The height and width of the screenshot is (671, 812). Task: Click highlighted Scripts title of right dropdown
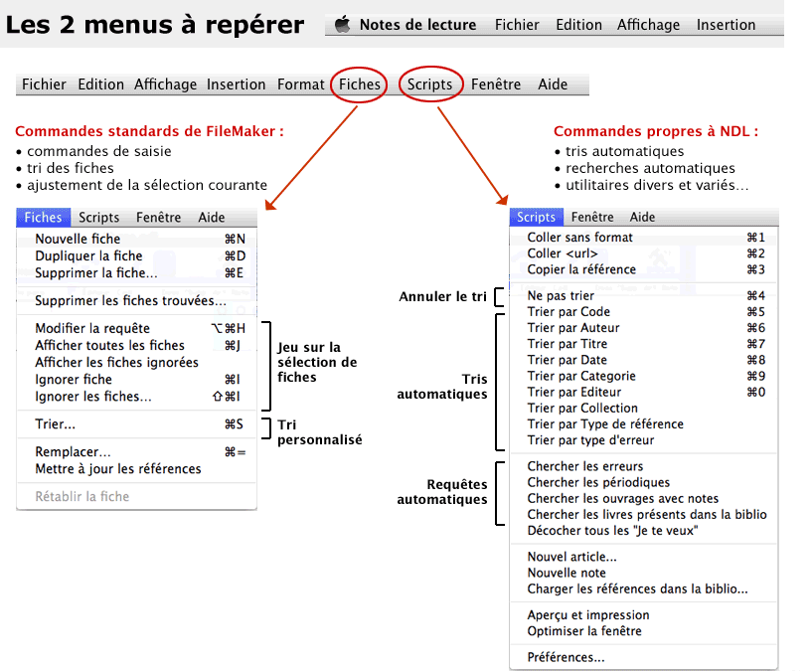click(x=536, y=217)
